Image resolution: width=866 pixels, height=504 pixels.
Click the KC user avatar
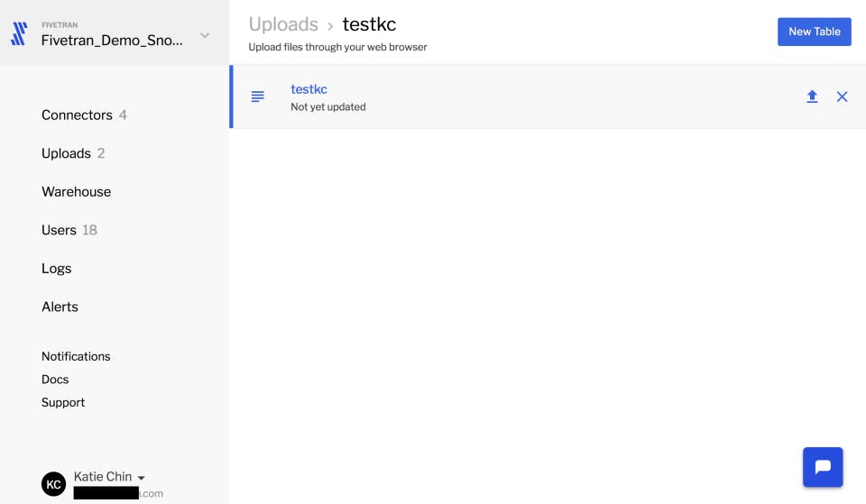tap(53, 484)
